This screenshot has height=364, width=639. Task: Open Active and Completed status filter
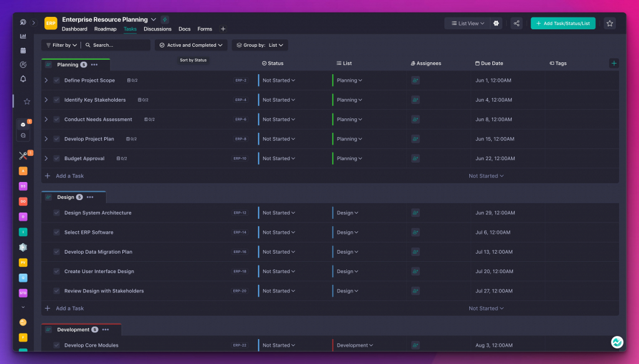pos(191,45)
